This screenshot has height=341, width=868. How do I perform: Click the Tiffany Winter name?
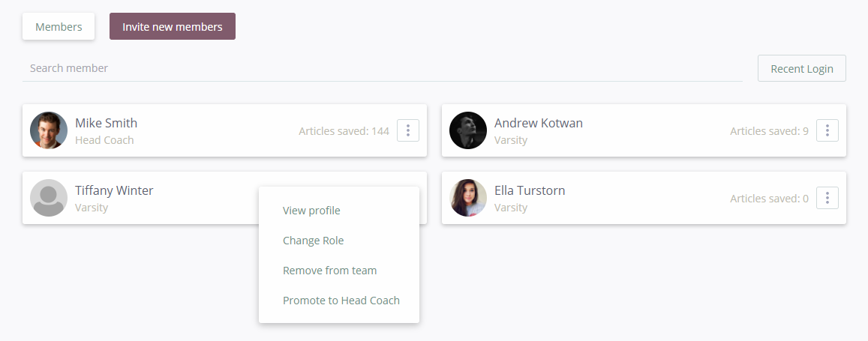tap(114, 190)
